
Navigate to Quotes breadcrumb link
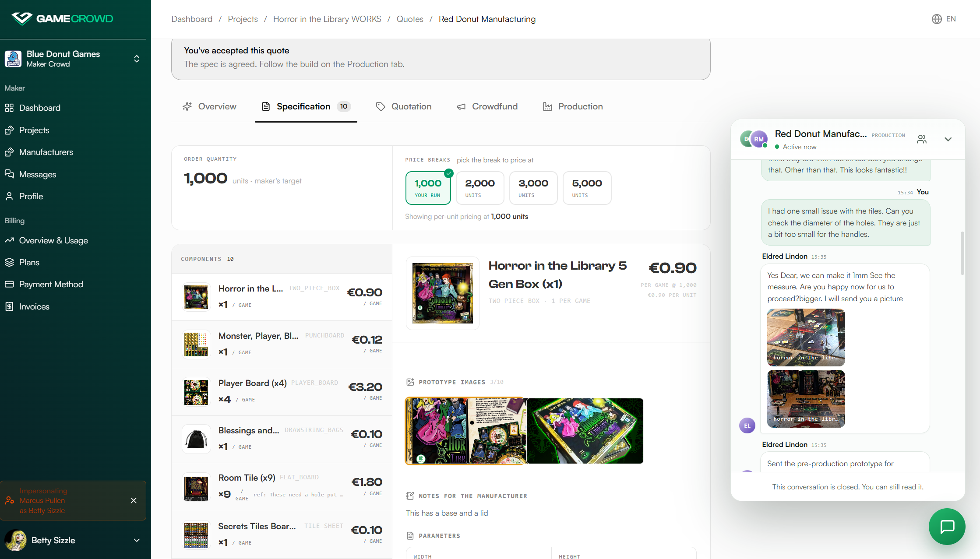pos(410,19)
